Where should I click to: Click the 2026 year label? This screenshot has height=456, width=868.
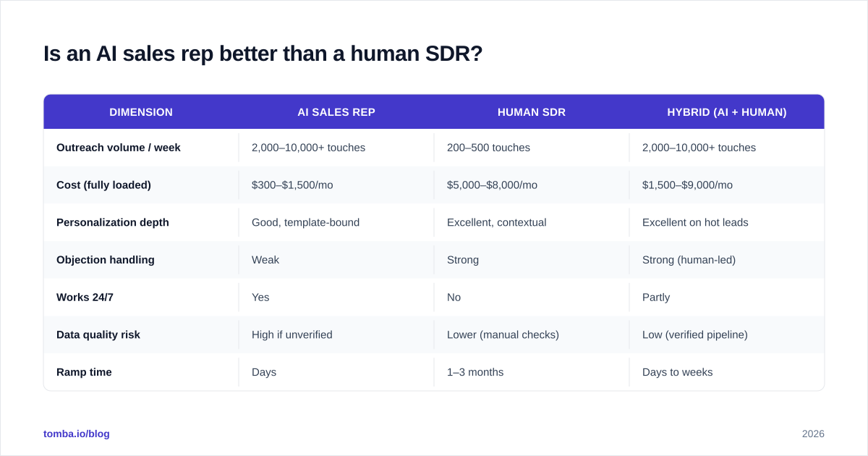point(813,434)
